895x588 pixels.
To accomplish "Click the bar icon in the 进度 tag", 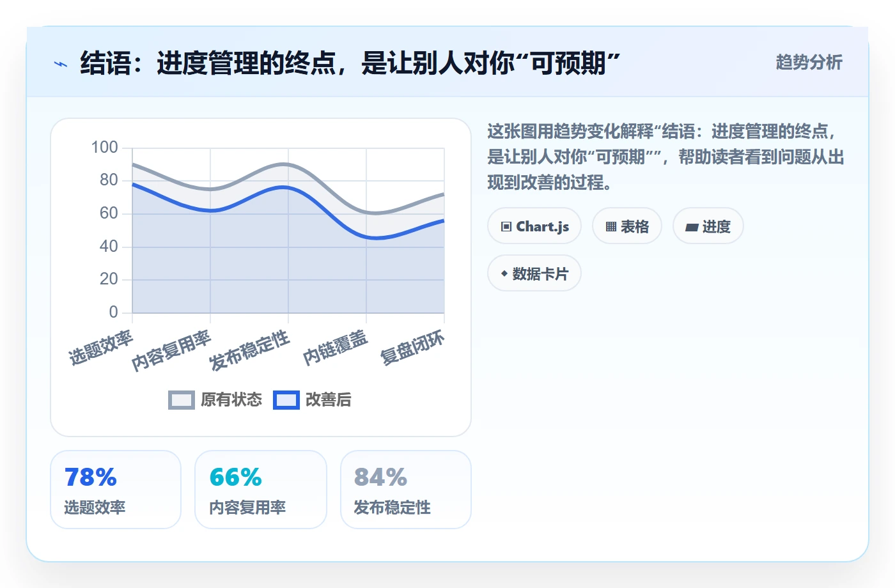I will pos(692,227).
